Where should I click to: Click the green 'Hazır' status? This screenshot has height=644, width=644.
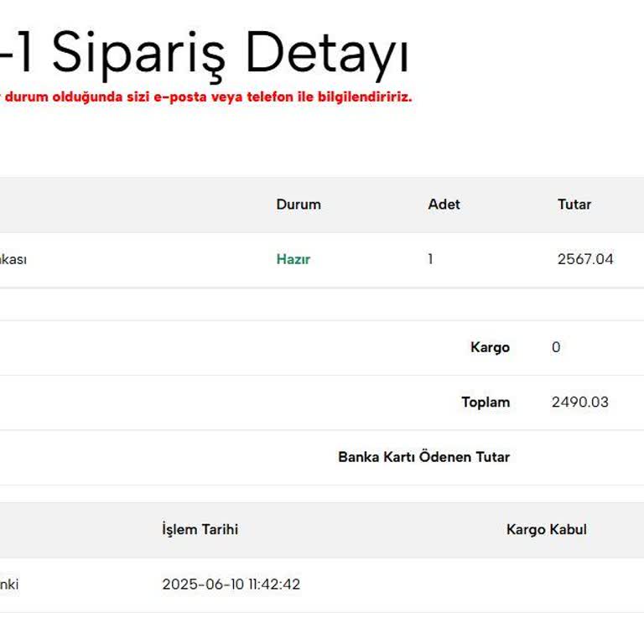click(x=293, y=259)
